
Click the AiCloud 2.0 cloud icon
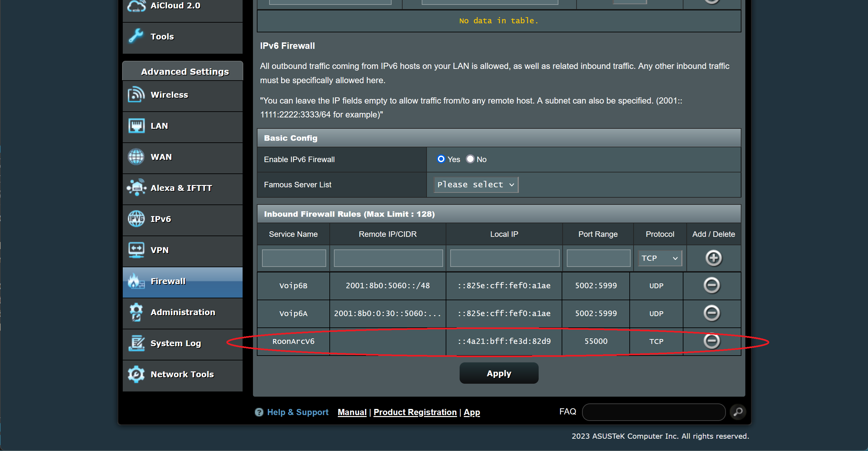click(136, 6)
